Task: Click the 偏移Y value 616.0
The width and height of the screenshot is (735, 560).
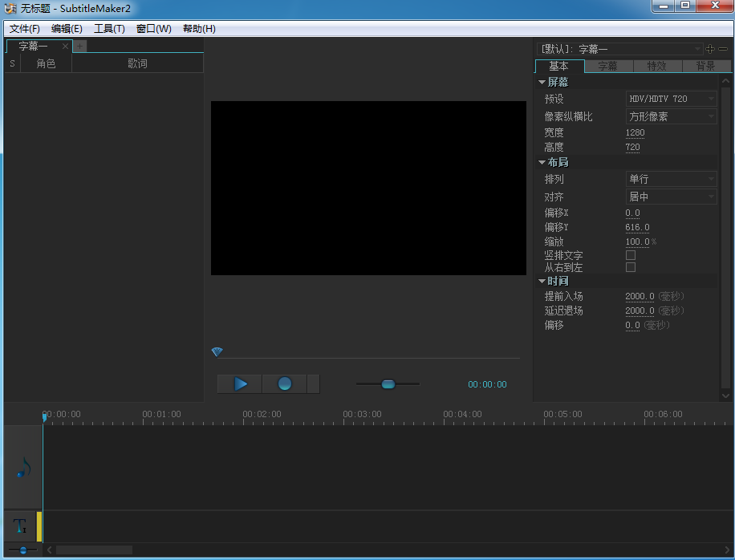Action: pos(637,227)
